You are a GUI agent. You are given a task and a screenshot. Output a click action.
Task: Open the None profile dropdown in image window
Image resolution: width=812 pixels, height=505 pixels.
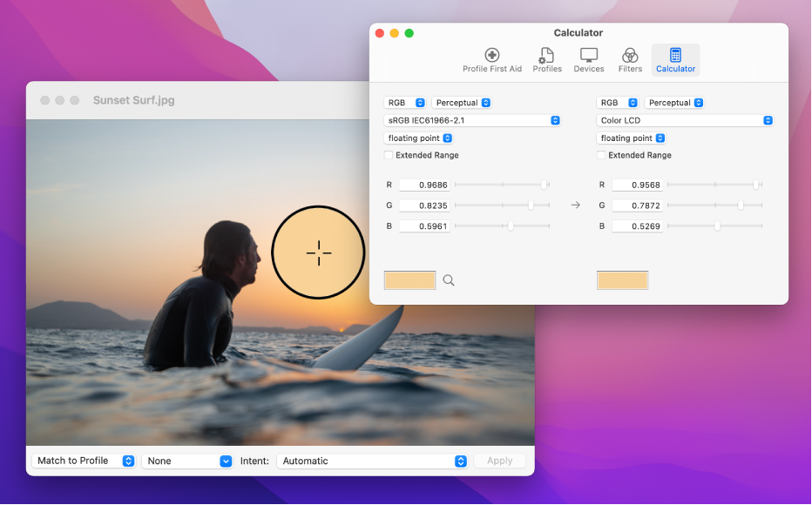tap(187, 461)
